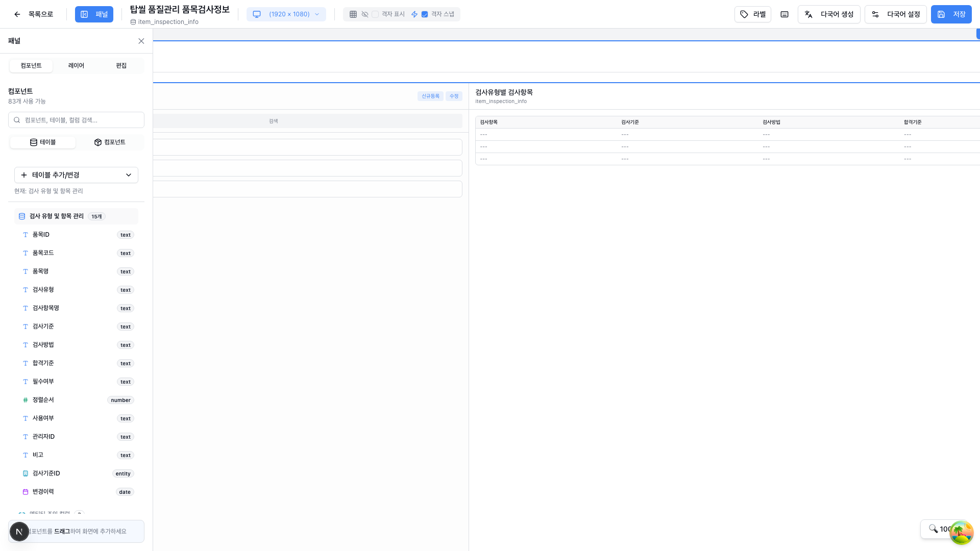Open the 1920 × 1080 resolution dropdown
Image resolution: width=980 pixels, height=551 pixels.
pos(286,14)
